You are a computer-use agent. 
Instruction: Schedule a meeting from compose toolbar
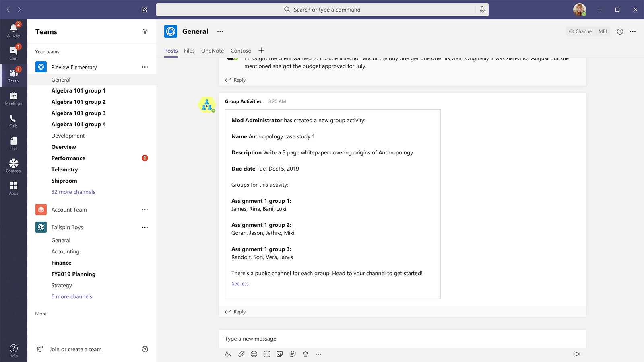[x=293, y=354]
